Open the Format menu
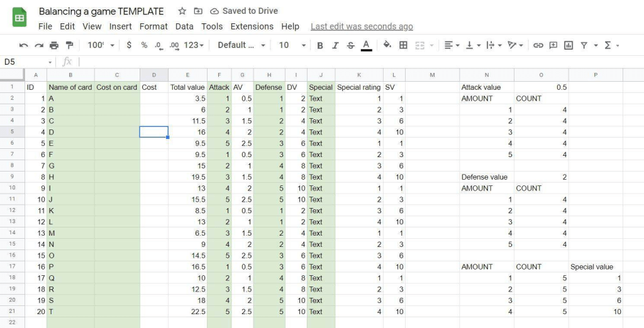Viewport: 644px width, 328px height. [153, 26]
